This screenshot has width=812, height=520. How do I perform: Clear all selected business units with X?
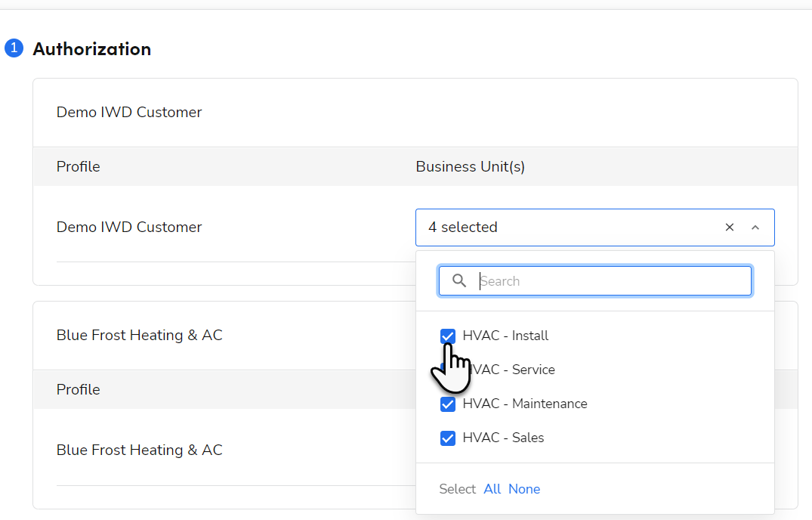pyautogui.click(x=730, y=227)
